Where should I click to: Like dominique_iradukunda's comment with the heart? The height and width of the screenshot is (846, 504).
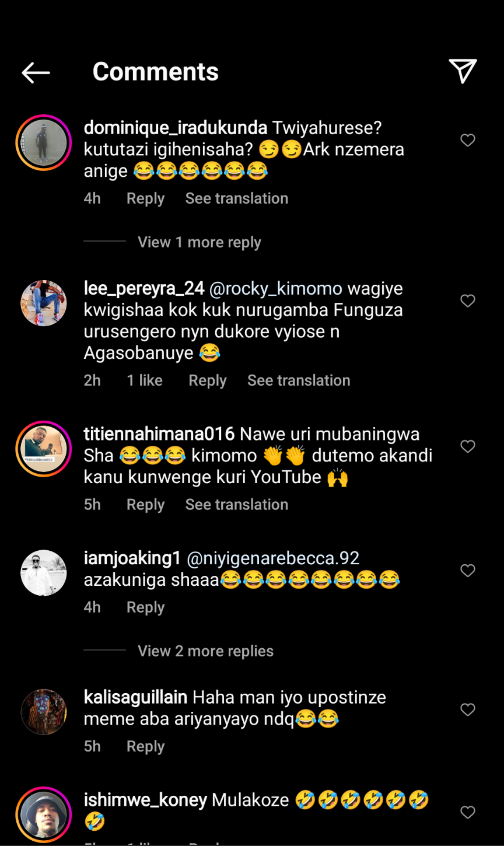(468, 141)
